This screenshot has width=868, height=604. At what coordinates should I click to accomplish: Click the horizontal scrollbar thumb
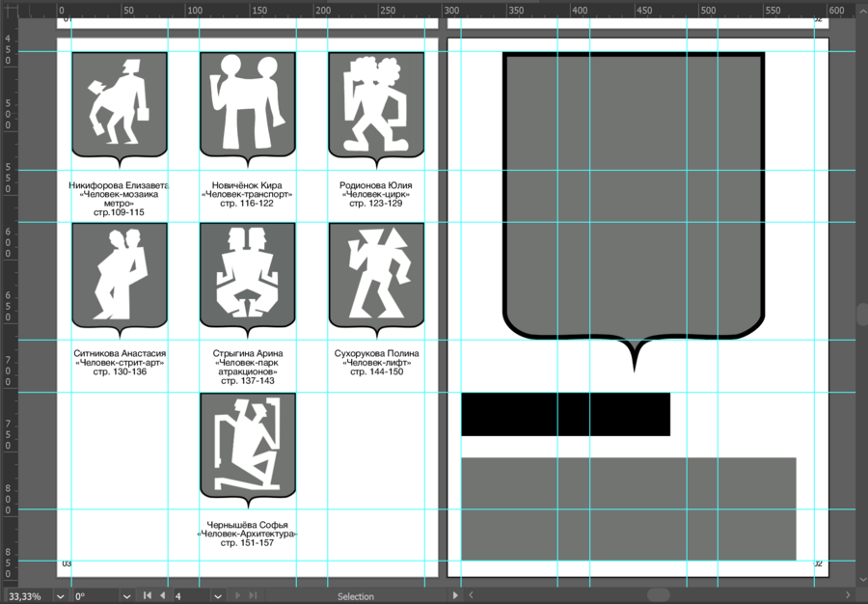tap(658, 595)
